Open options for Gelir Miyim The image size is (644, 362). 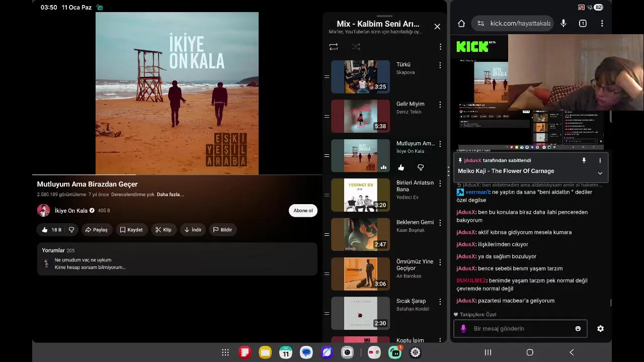point(440,105)
